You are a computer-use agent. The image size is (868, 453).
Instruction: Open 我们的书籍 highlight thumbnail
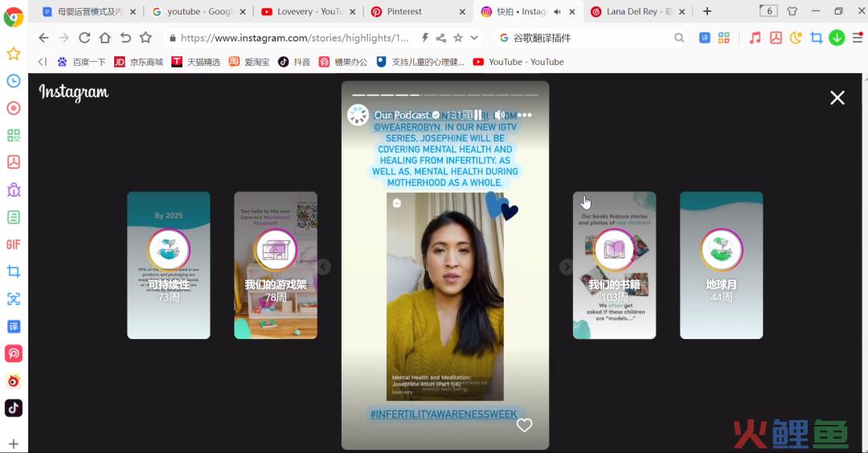tap(615, 266)
